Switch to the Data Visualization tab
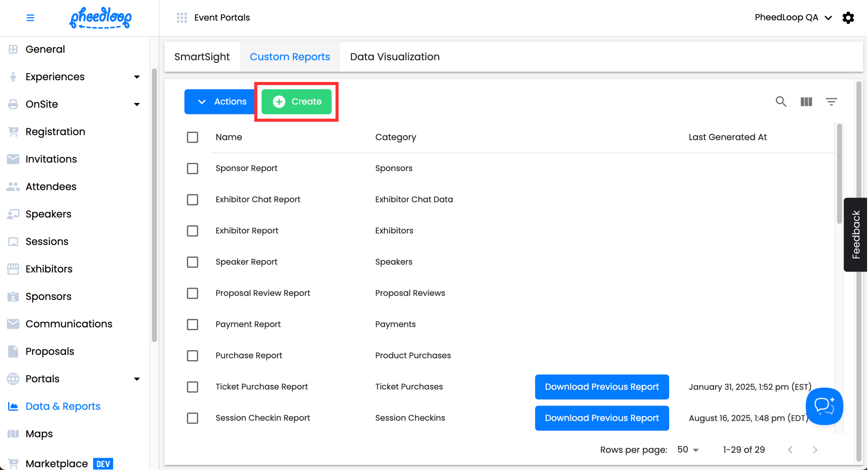Screen dimensions: 868x470 coord(395,57)
